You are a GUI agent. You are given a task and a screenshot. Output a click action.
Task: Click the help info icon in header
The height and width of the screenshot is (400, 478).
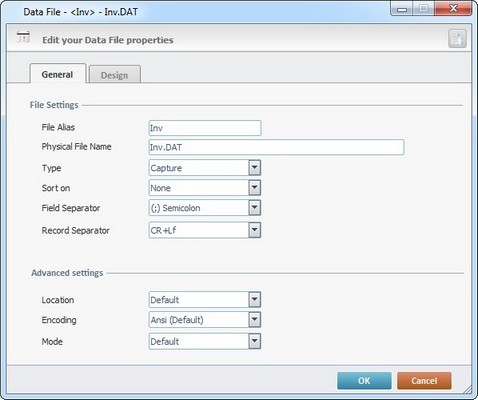click(457, 38)
